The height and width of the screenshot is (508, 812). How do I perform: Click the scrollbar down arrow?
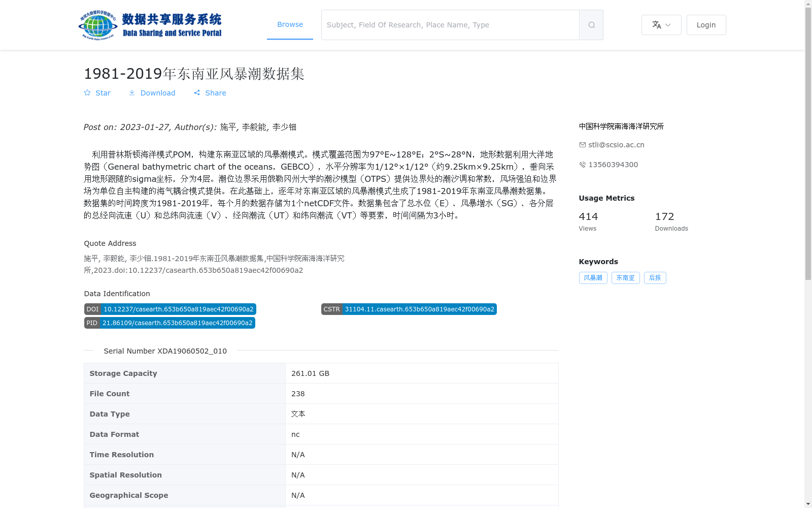(x=808, y=504)
